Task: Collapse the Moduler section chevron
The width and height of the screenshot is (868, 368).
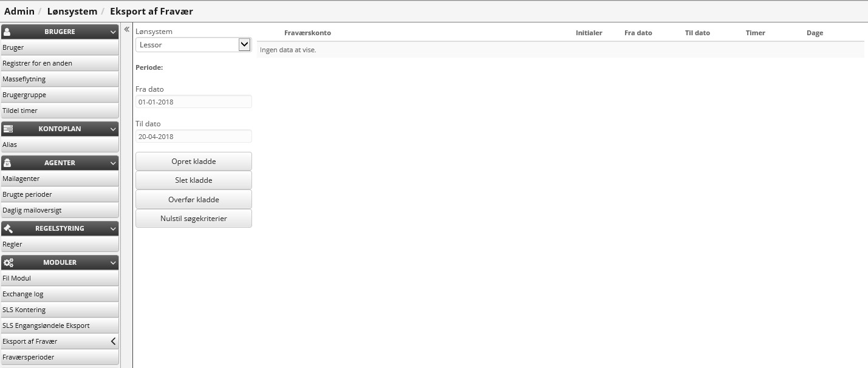Action: (113, 262)
